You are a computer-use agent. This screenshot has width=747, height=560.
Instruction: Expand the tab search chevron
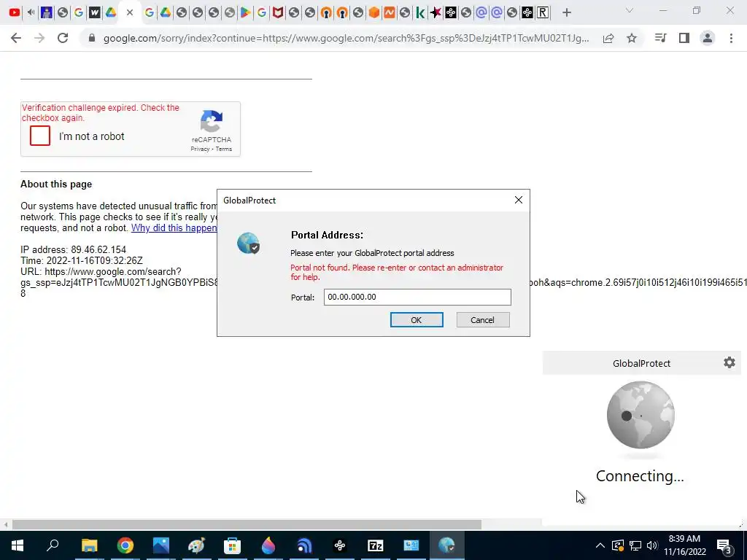tap(629, 10)
